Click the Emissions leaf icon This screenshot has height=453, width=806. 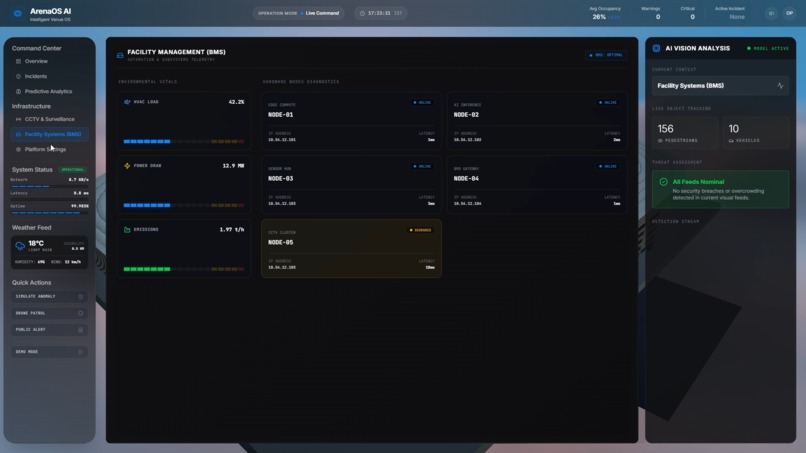127,230
